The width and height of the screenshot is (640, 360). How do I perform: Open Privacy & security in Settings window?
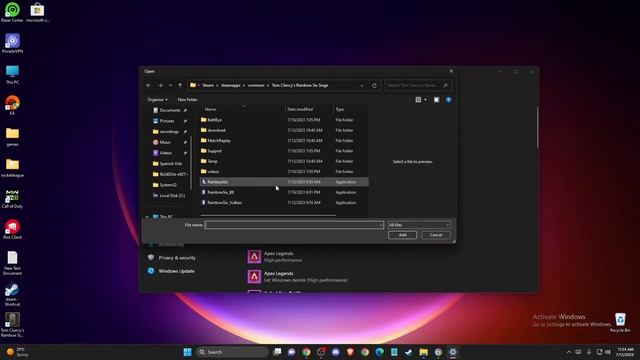coord(177,258)
